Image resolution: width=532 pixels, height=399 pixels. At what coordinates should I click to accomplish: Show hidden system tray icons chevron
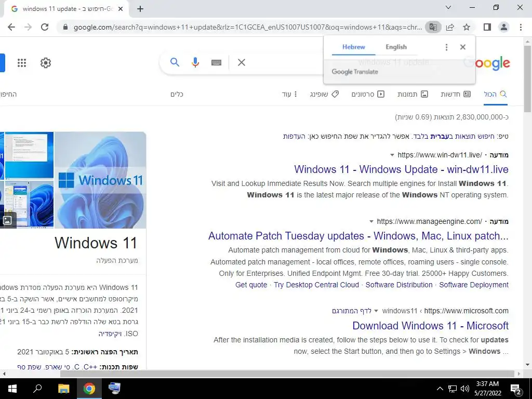pyautogui.click(x=440, y=389)
